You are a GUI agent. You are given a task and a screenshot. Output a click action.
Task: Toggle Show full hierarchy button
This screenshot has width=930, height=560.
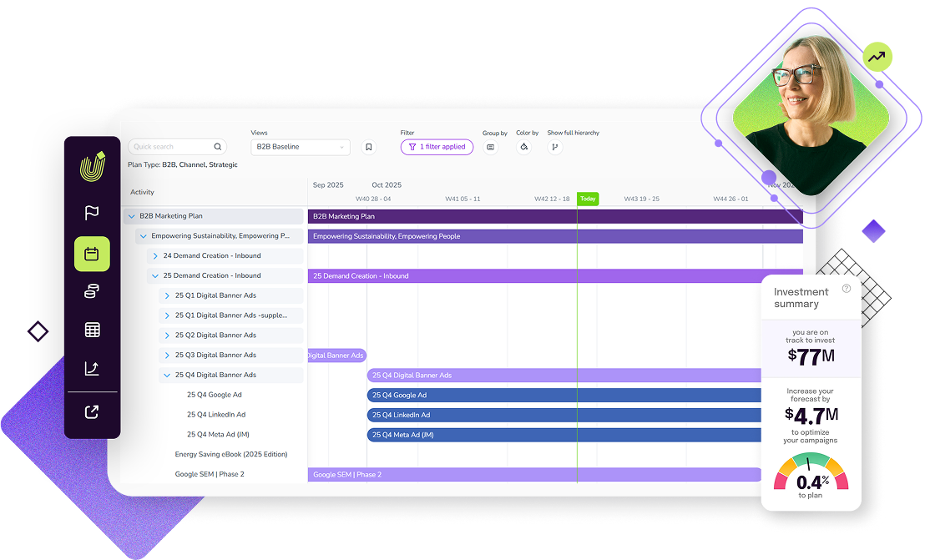pos(554,147)
